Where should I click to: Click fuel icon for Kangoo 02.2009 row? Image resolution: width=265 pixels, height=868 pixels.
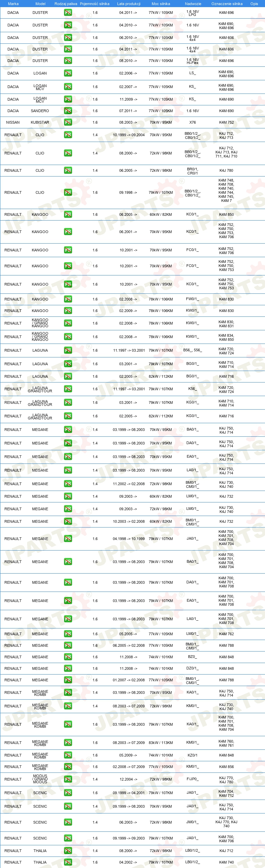point(68,311)
